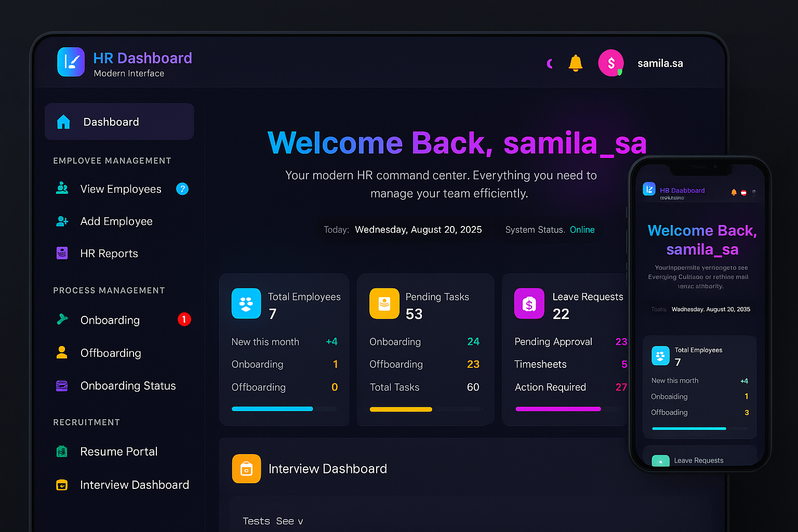Click the Pending Tasks yellow progress bar
This screenshot has height=532, width=798.
coord(401,409)
